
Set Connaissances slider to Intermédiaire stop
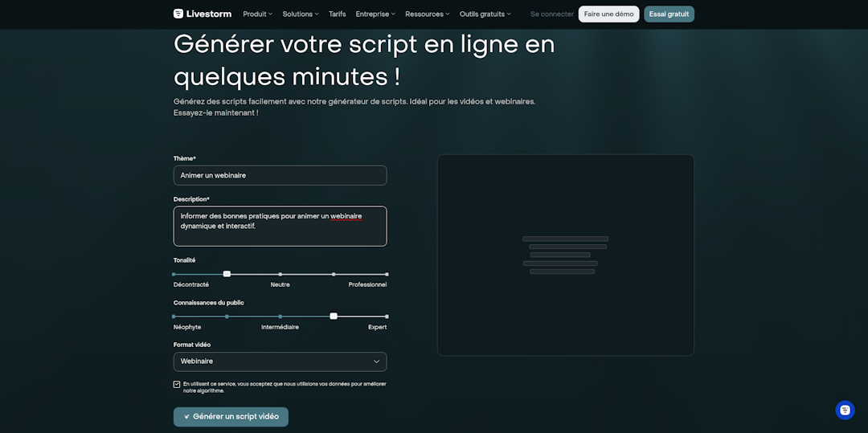coord(280,317)
